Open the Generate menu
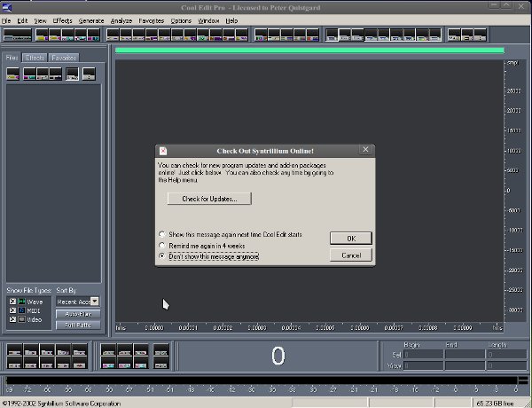The image size is (532, 408). coord(91,20)
